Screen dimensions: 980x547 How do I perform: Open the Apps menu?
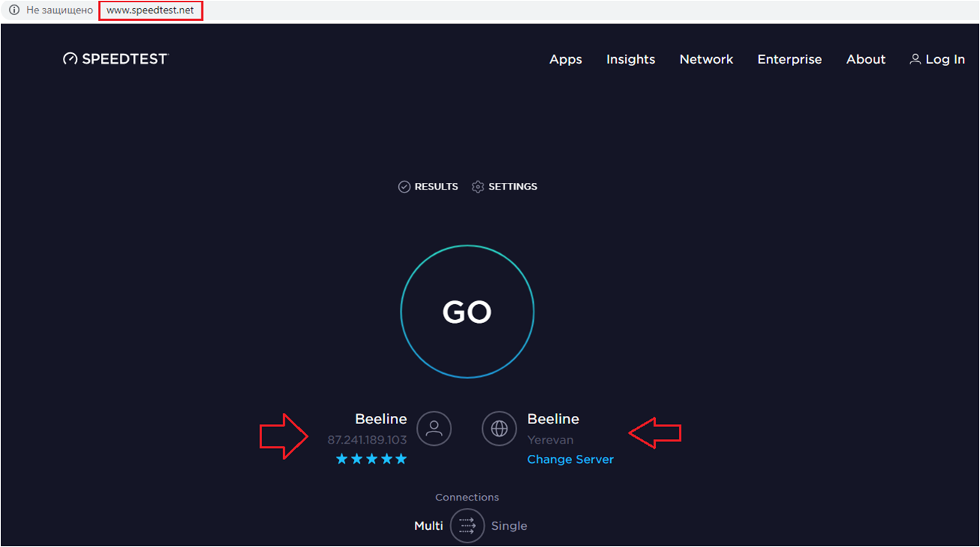[x=565, y=59]
